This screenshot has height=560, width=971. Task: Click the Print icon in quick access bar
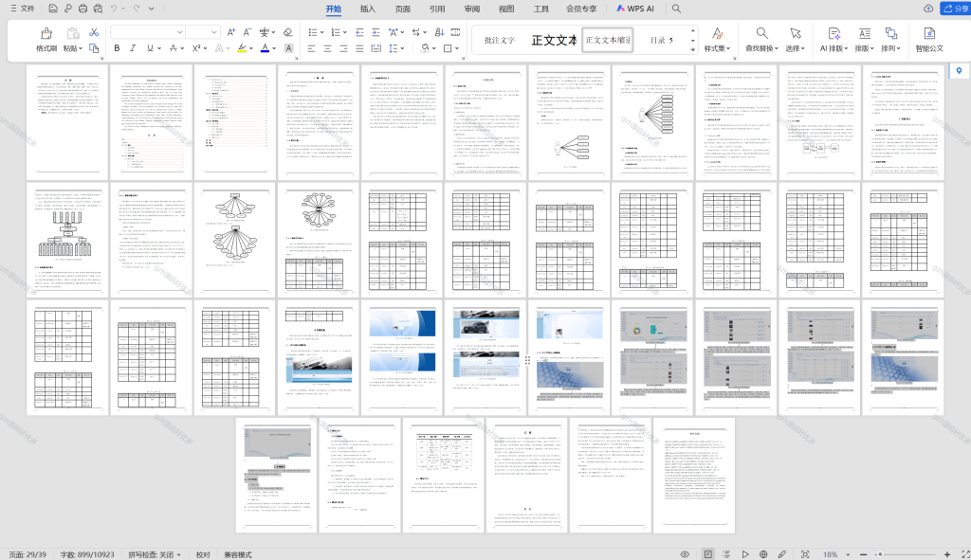coord(83,9)
